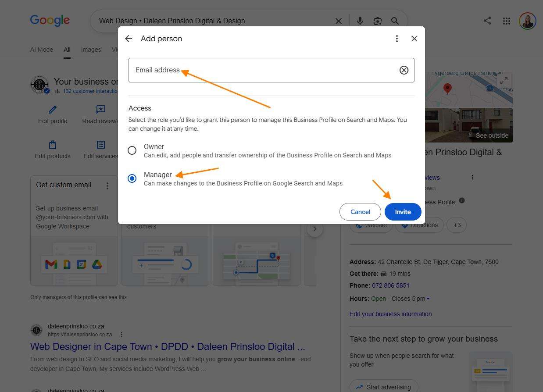Clear the Google search box
The image size is (543, 392).
(x=339, y=21)
